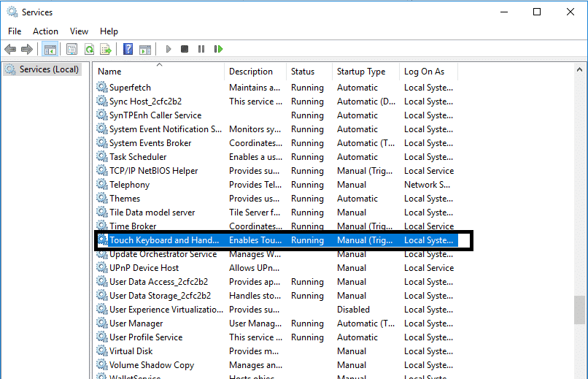Select the Volume Shadow Copy service

[x=151, y=365]
